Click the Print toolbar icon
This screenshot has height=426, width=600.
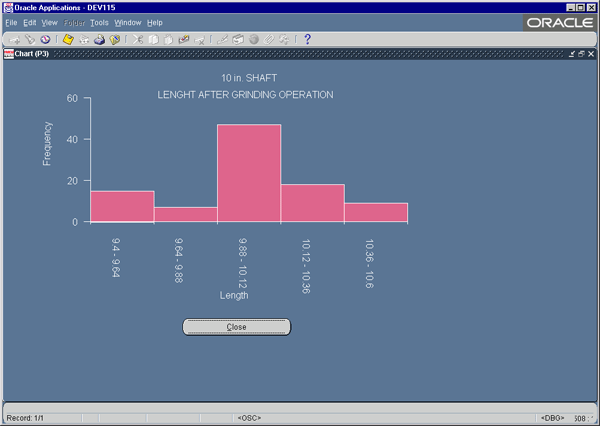tap(99, 39)
